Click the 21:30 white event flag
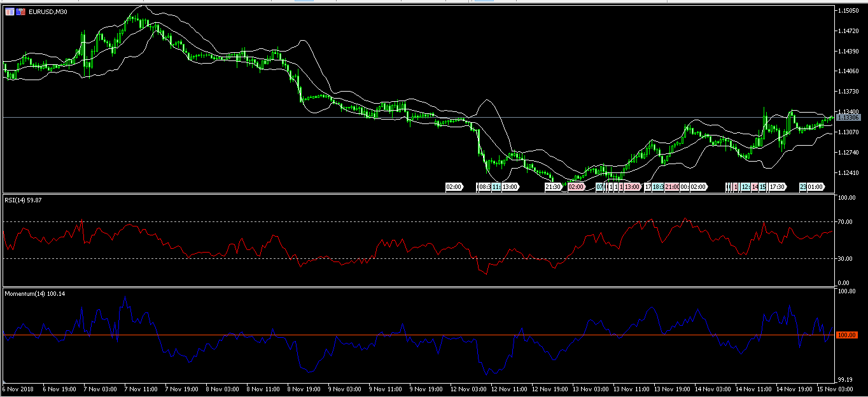This screenshot has height=397, width=868. 553,187
